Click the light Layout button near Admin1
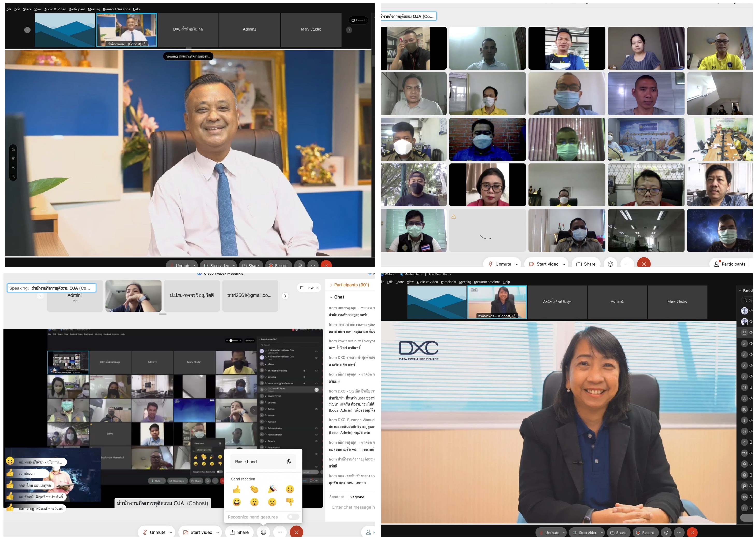The image size is (756, 540). (309, 288)
